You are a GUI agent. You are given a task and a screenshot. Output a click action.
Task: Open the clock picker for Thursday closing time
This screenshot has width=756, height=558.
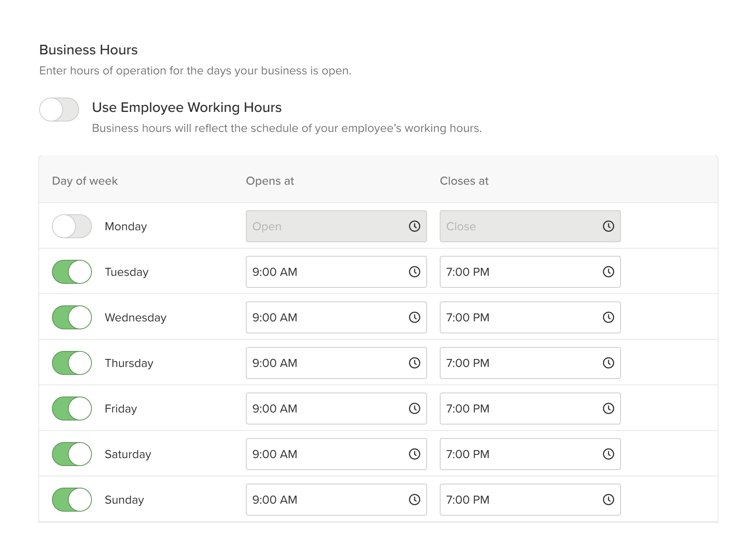tap(609, 363)
